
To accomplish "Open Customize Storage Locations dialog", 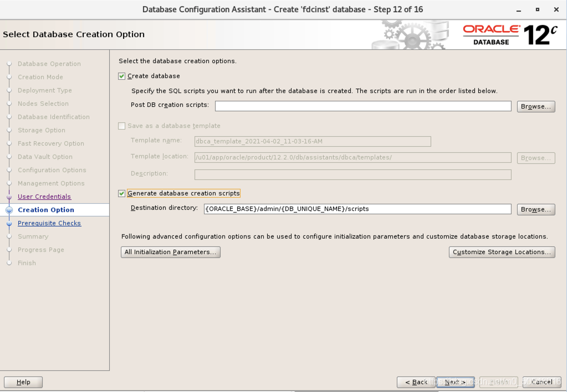I will tap(502, 252).
